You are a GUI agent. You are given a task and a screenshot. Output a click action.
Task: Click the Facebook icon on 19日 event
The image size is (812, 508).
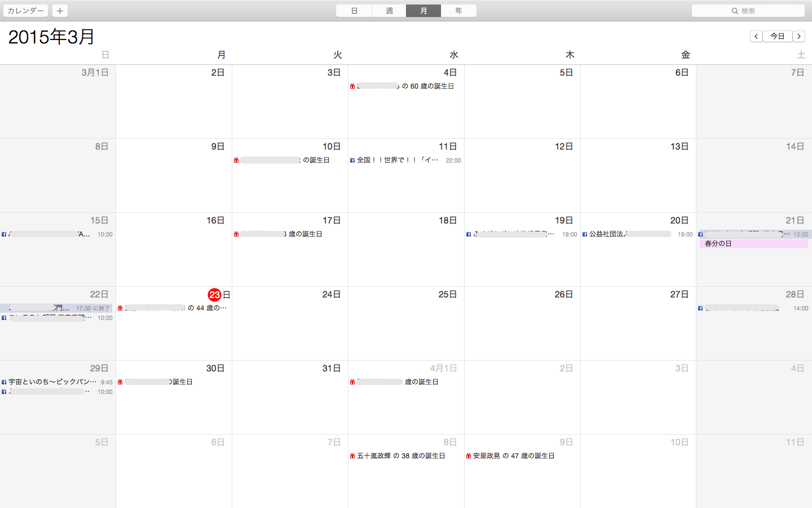[469, 234]
